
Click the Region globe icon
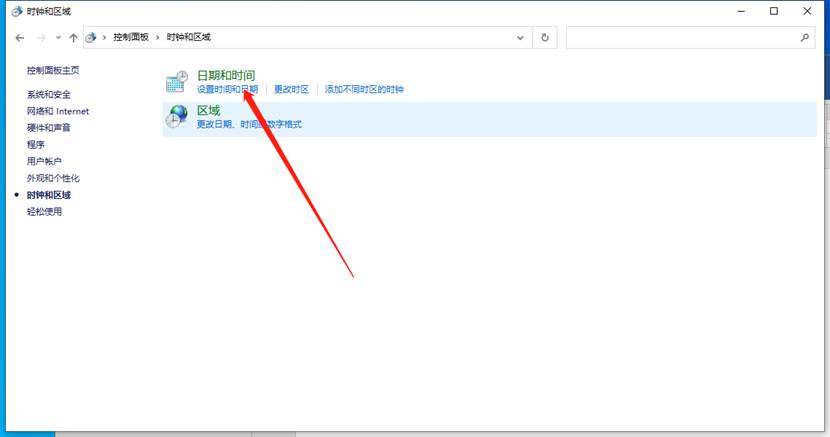click(x=177, y=117)
